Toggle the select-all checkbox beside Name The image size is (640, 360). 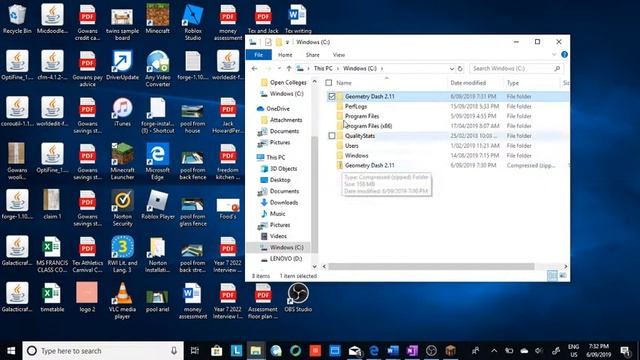pyautogui.click(x=329, y=83)
